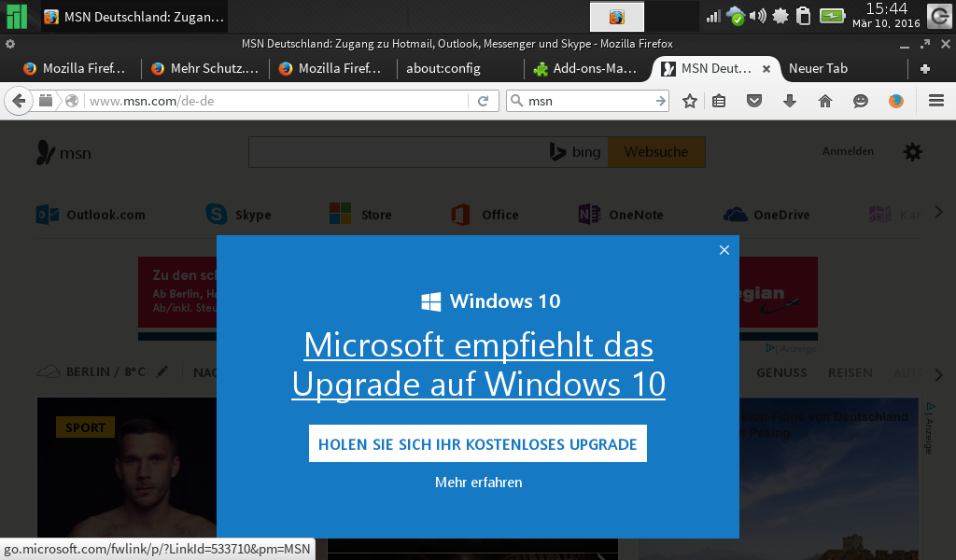Open the OneNote link

tap(621, 215)
